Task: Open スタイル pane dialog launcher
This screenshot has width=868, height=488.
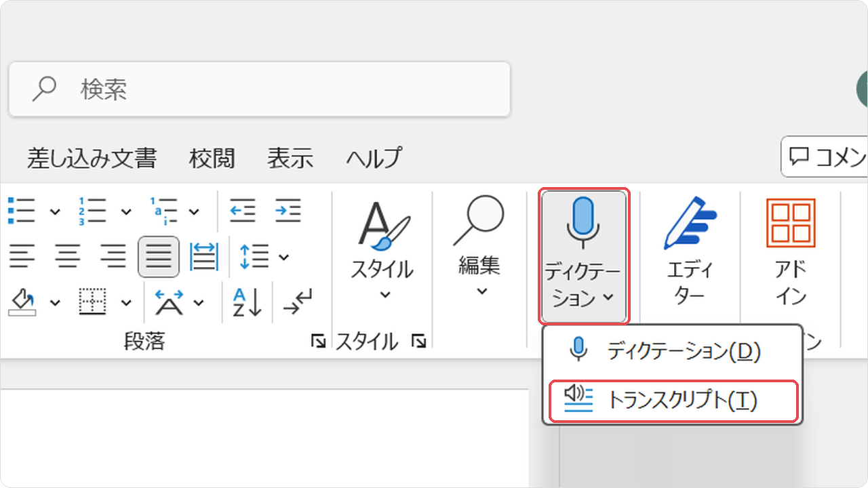Action: 418,341
